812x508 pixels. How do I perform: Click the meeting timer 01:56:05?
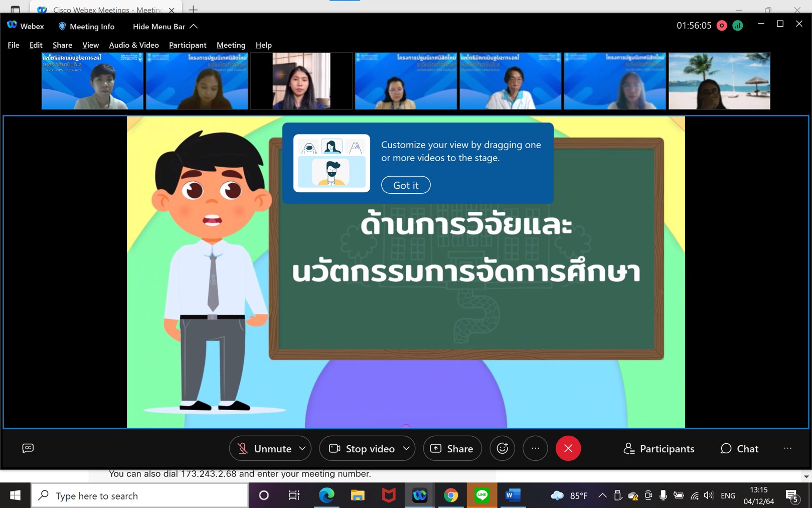(x=694, y=26)
